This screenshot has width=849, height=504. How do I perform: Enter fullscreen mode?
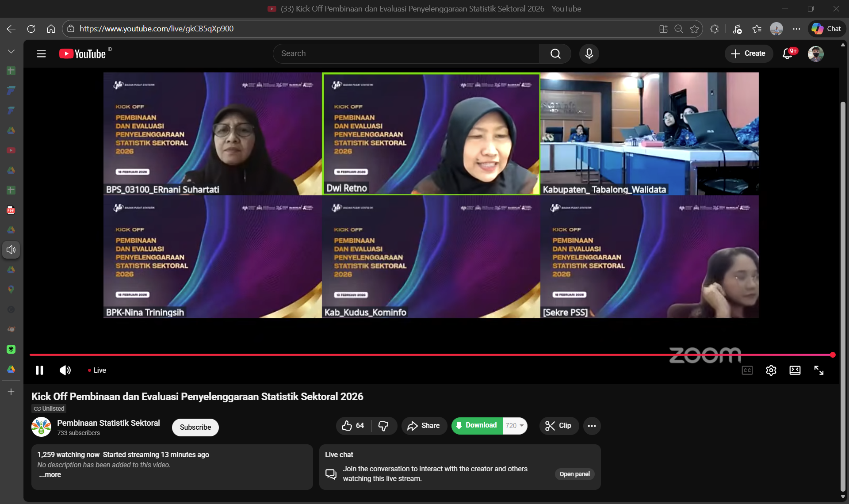click(818, 370)
